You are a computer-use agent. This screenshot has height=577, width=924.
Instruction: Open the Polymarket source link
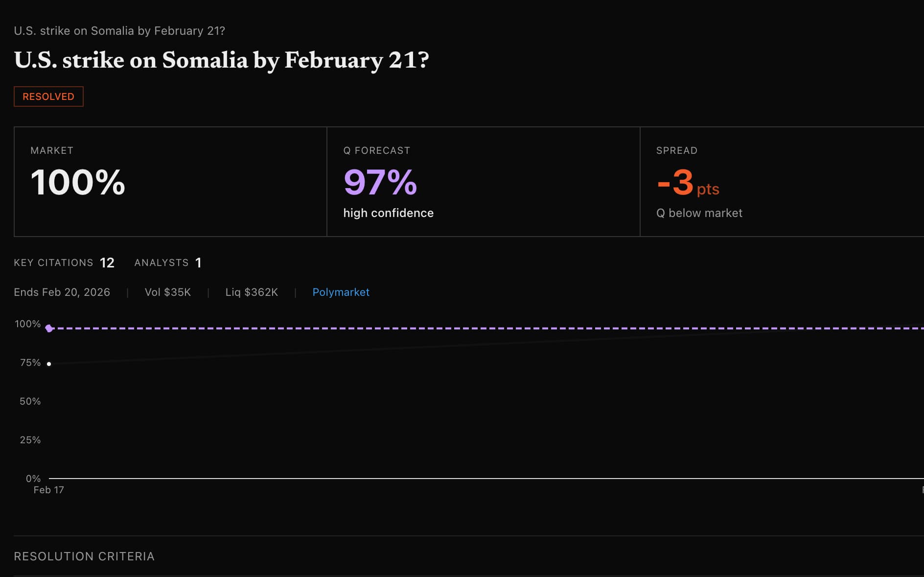341,292
